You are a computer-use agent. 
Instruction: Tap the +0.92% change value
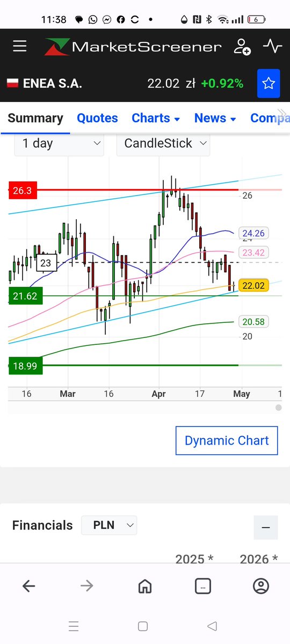coord(222,83)
